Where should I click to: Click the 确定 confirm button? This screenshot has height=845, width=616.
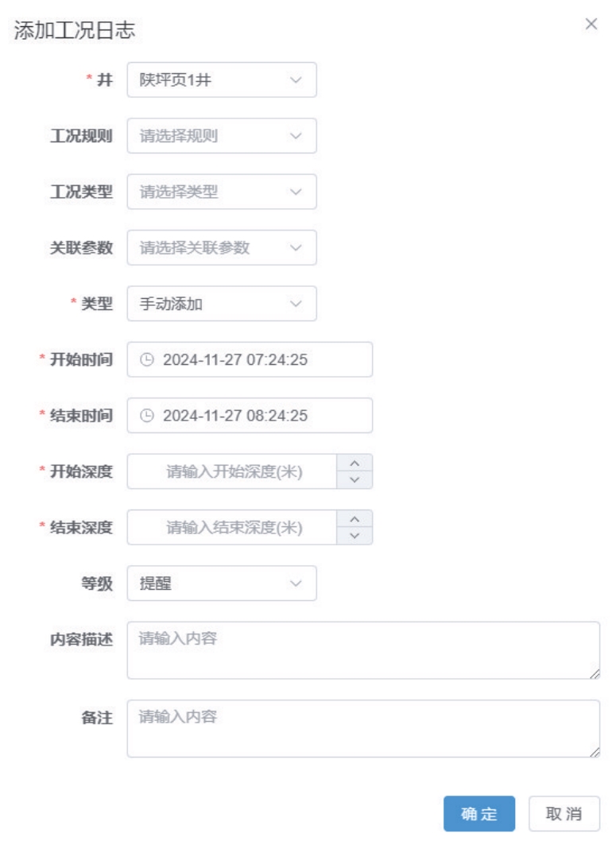[479, 814]
